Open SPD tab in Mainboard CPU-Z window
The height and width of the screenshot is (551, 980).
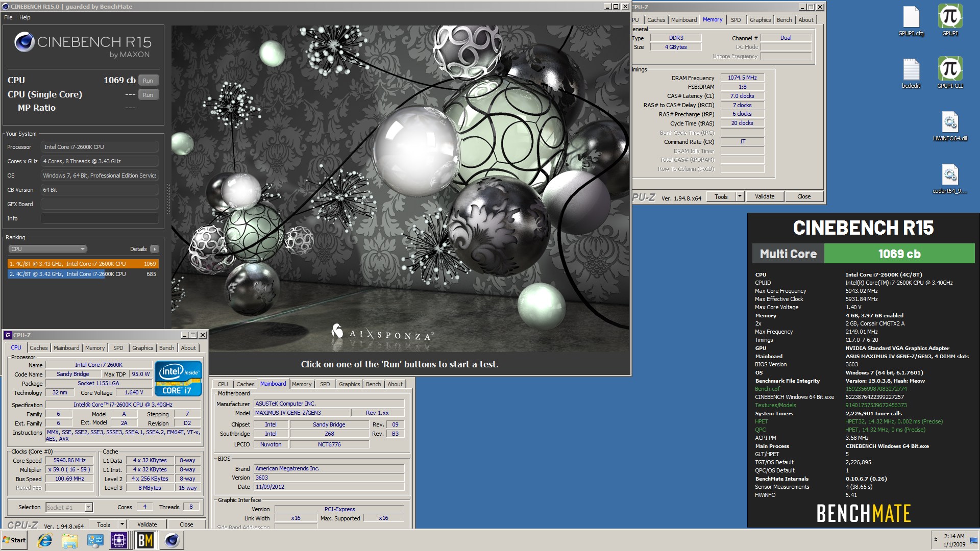point(325,384)
